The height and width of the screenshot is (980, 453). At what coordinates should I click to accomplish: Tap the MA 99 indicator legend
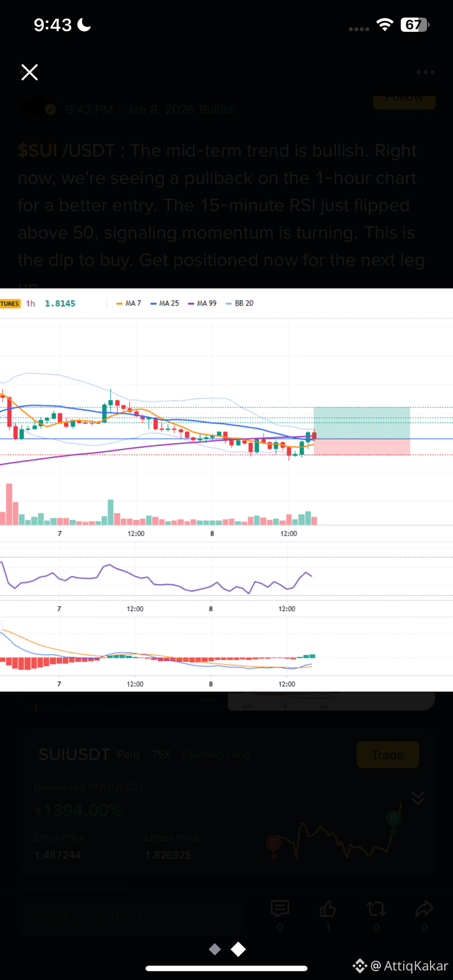click(202, 303)
